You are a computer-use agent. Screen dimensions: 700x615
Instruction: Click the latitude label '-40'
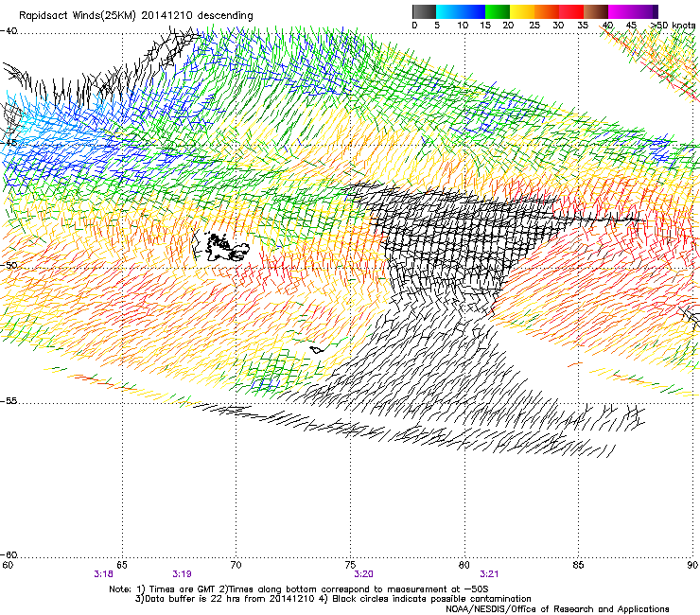click(9, 31)
